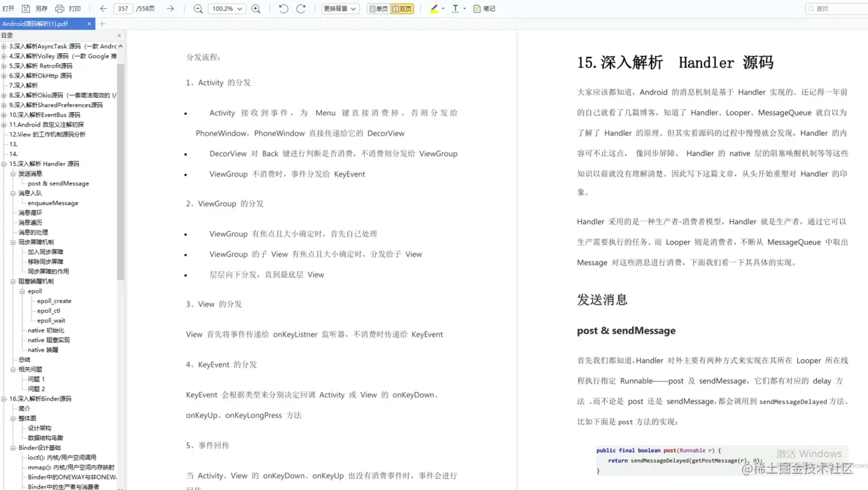
Task: Select outline entry native 初始化
Action: (45, 330)
